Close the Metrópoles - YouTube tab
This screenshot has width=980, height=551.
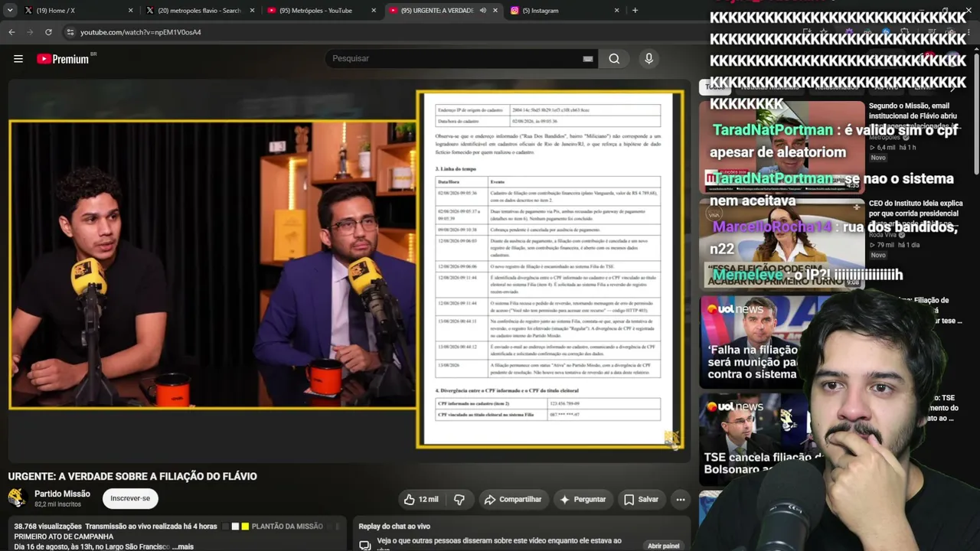tap(374, 11)
